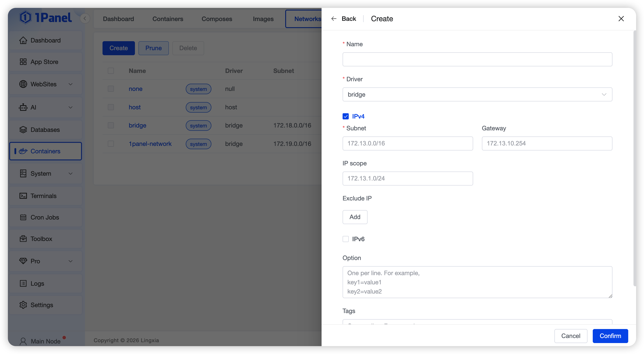The image size is (644, 354).
Task: Click Add under Exclude IP
Action: [355, 217]
